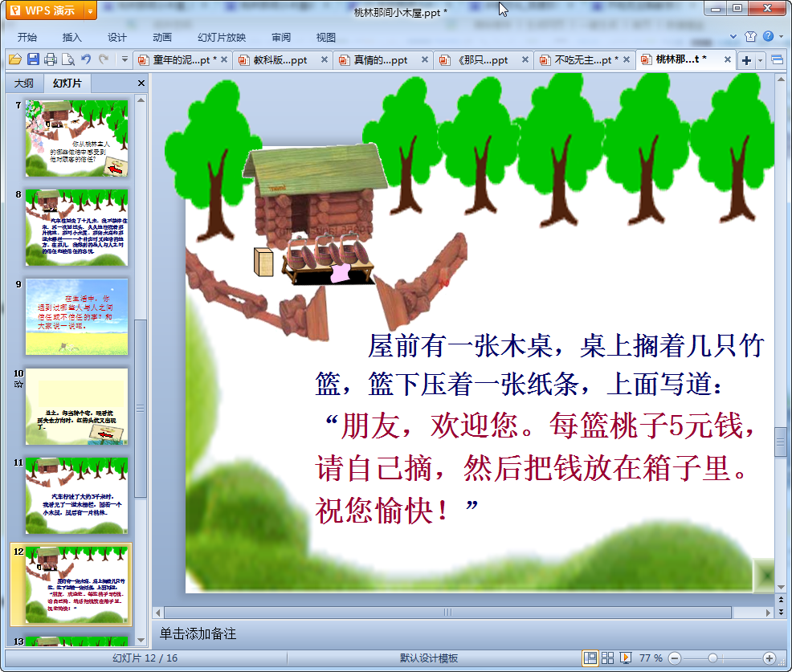Open Print Preview from the quick toolbar
The width and height of the screenshot is (792, 672).
68,59
